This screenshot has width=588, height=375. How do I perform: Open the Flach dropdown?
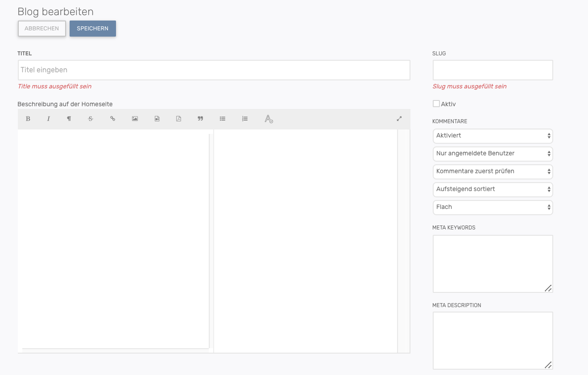point(493,207)
